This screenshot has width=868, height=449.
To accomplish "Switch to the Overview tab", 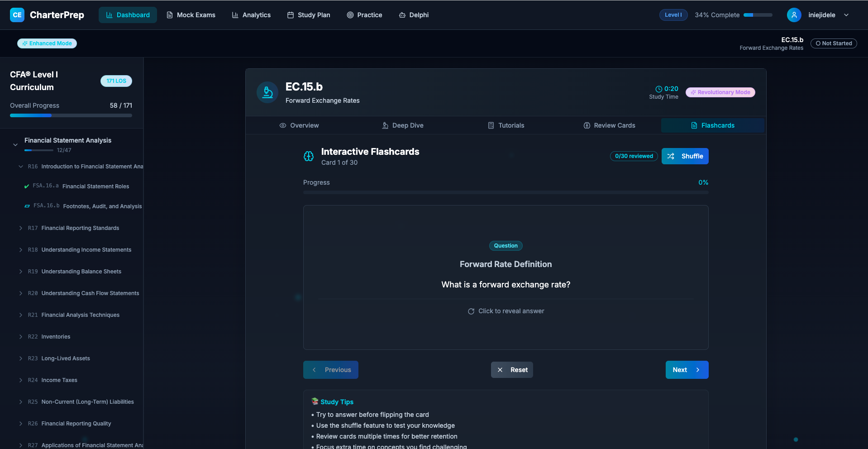I will [x=299, y=125].
